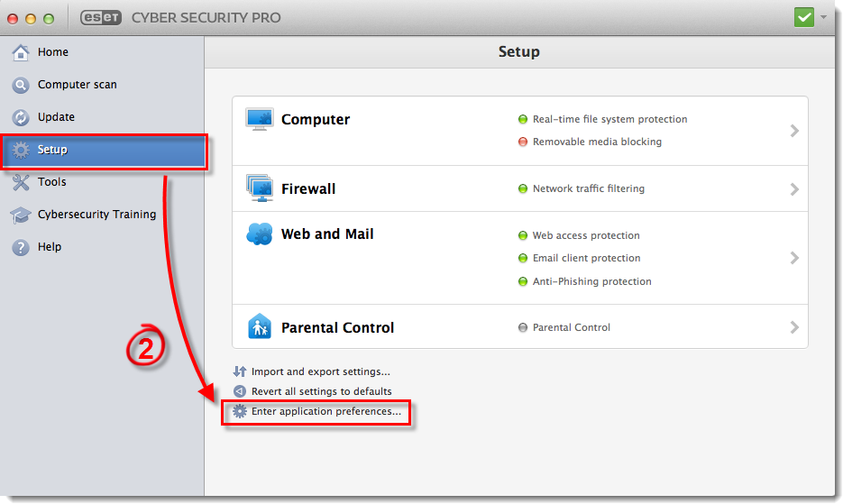This screenshot has height=504, width=843.
Task: Expand the Firewall section arrow
Action: (794, 189)
